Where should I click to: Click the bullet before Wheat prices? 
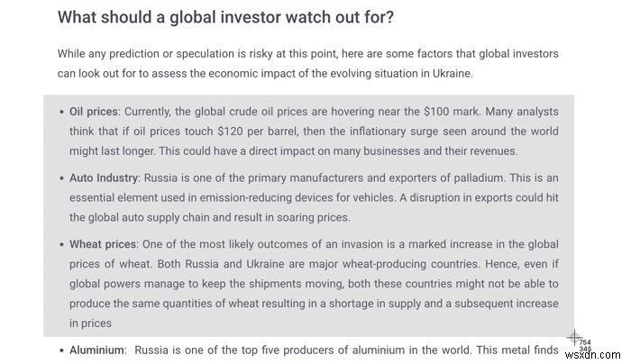point(59,245)
